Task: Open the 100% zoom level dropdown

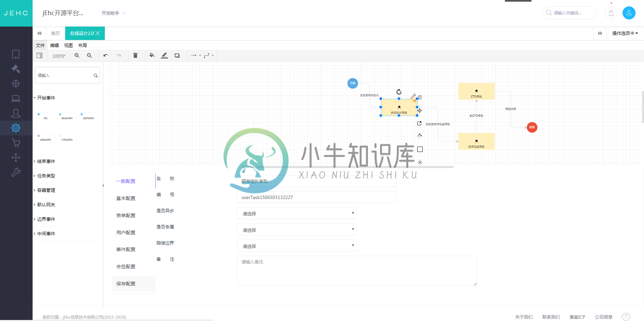Action: pyautogui.click(x=59, y=56)
